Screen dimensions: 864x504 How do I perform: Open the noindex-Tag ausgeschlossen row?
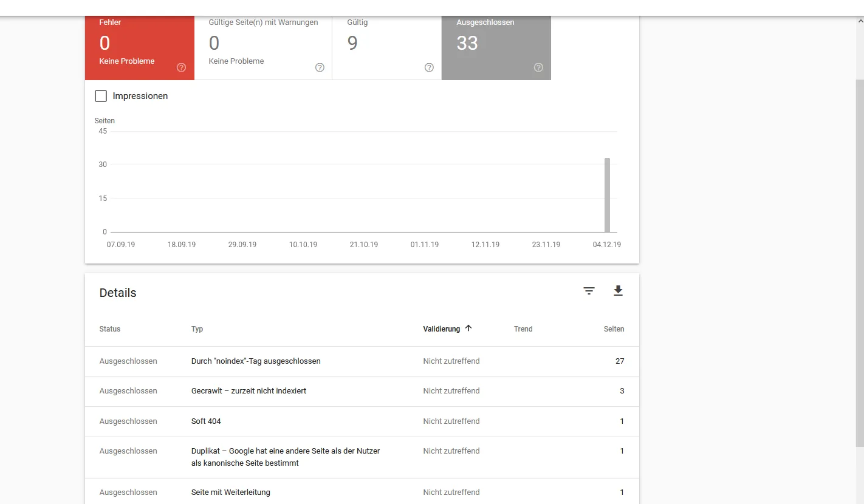pos(362,361)
